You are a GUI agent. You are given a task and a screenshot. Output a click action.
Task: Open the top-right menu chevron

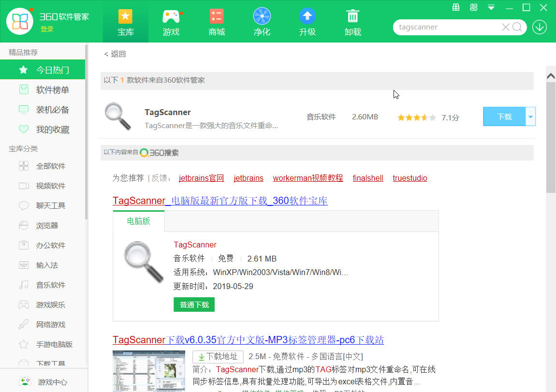tap(490, 8)
